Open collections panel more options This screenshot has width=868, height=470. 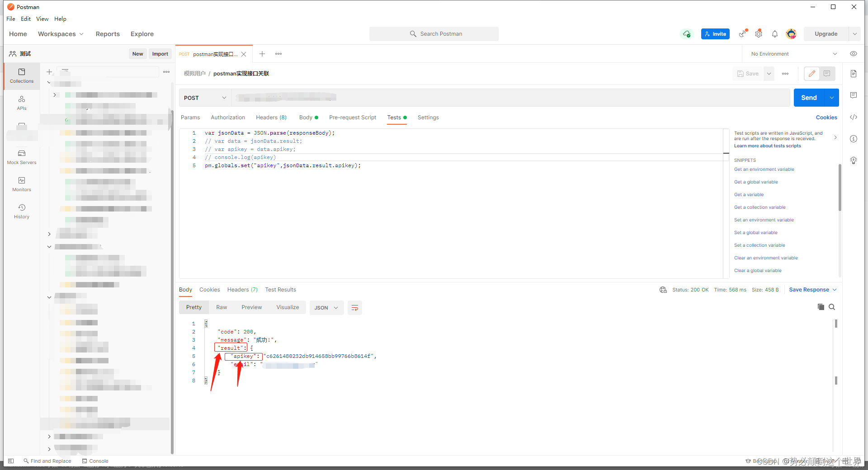pos(166,72)
